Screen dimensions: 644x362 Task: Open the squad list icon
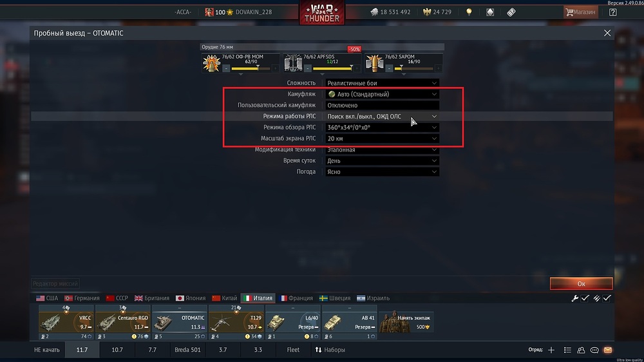click(x=567, y=350)
